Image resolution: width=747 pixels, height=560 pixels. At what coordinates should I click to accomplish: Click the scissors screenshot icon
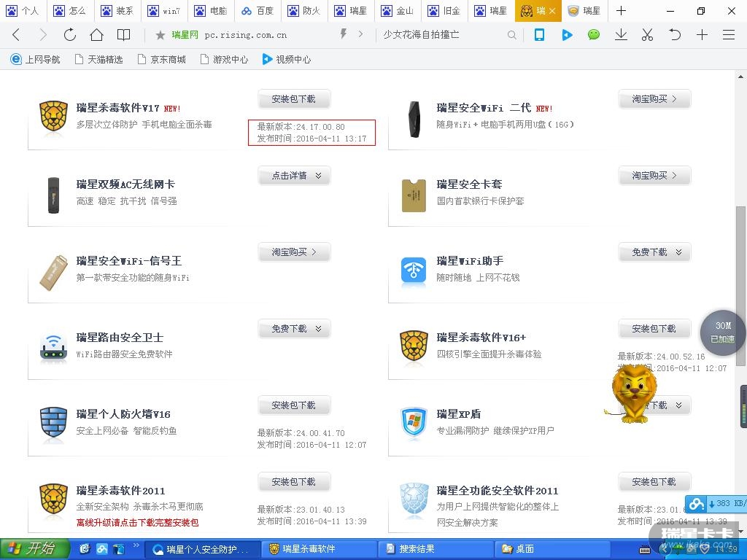(x=647, y=34)
